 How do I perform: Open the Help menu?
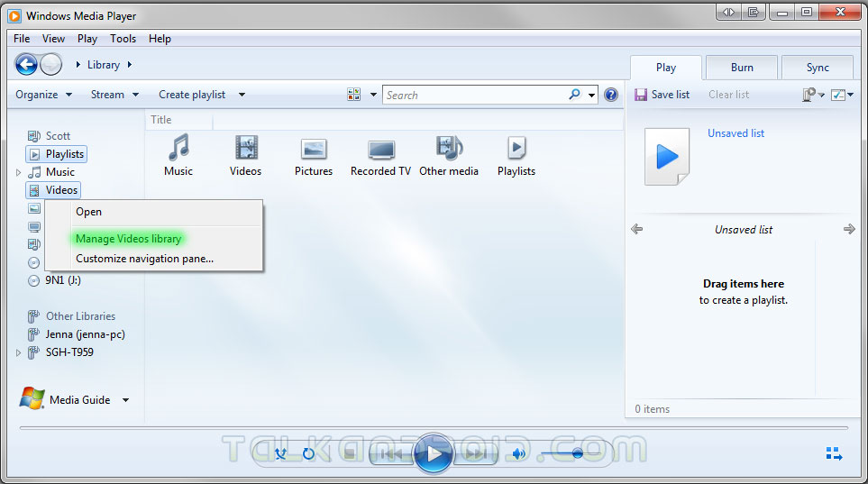[x=160, y=39]
